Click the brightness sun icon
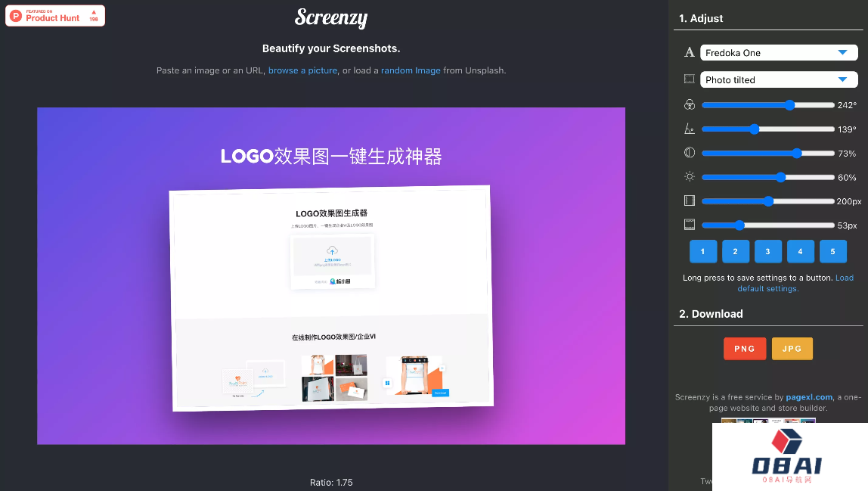 point(689,176)
